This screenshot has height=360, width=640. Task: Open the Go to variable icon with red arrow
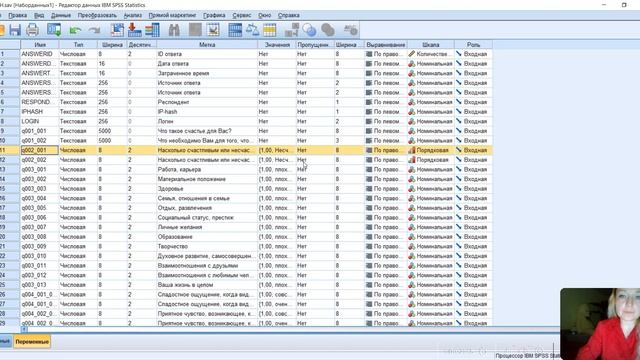pos(135,30)
